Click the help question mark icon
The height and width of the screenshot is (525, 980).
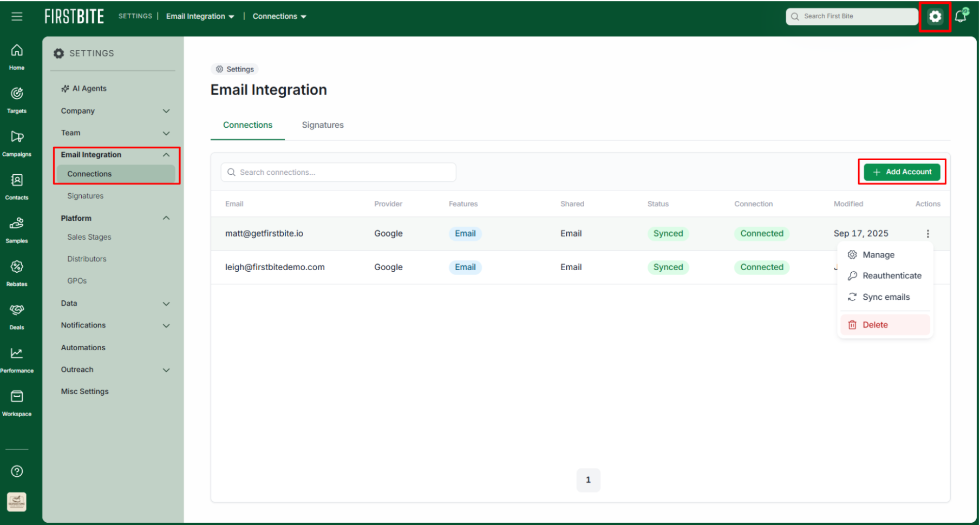click(17, 471)
